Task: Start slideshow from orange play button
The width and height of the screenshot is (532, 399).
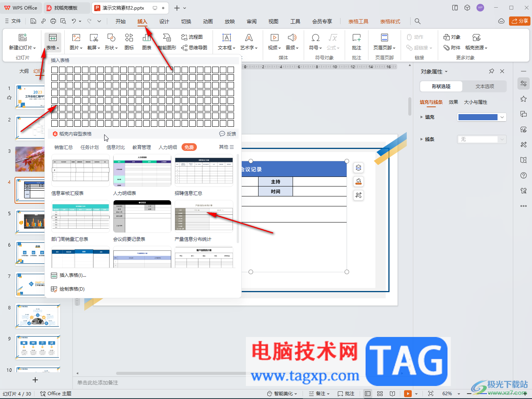Action: [x=408, y=394]
